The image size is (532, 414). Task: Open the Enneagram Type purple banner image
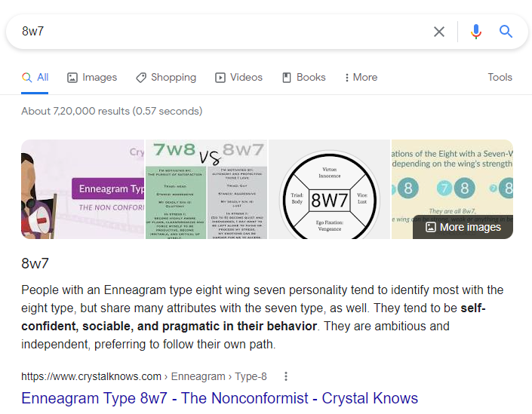click(82, 189)
